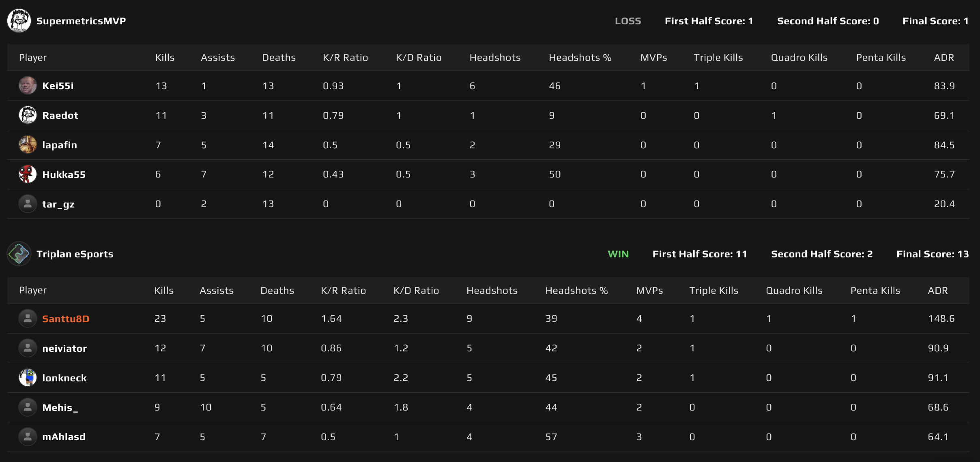
Task: Open lonkneck's avatar thumbnail
Action: tap(27, 377)
